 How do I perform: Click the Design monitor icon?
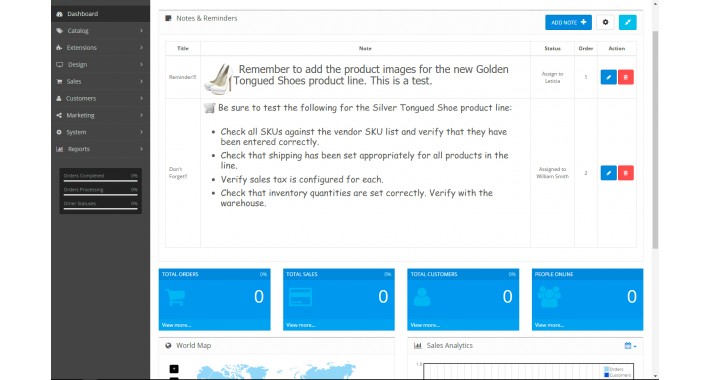[x=59, y=65]
